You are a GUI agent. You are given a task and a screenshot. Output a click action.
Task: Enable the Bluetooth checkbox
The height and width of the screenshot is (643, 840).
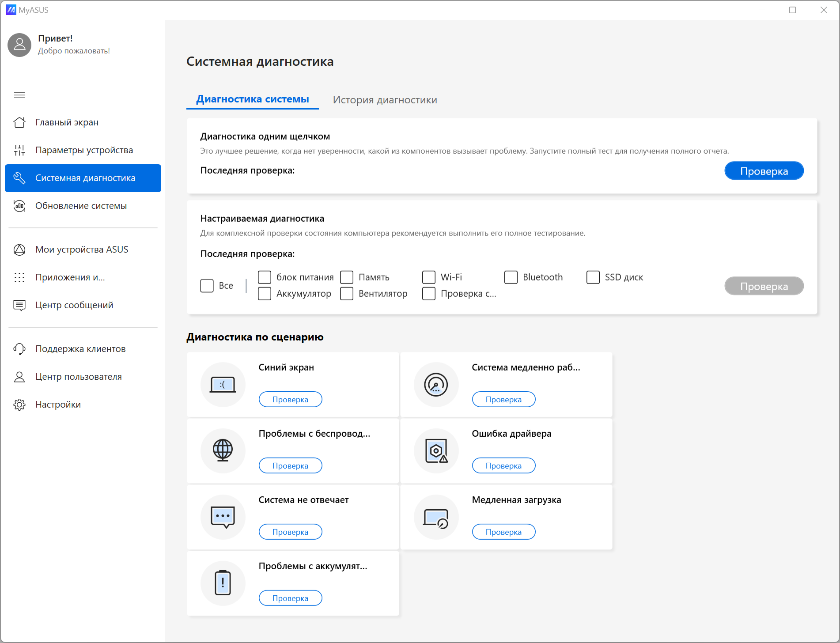(x=511, y=277)
